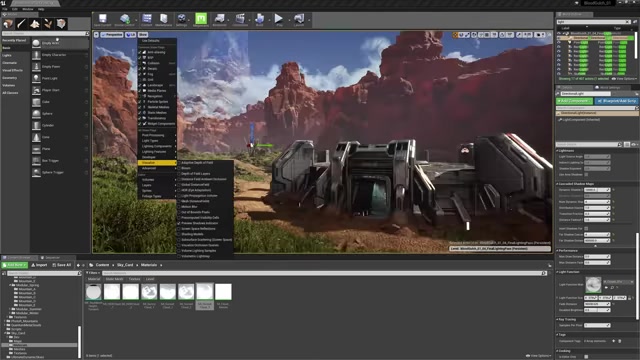
Task: Toggle Grid show flag
Action: 157,80
